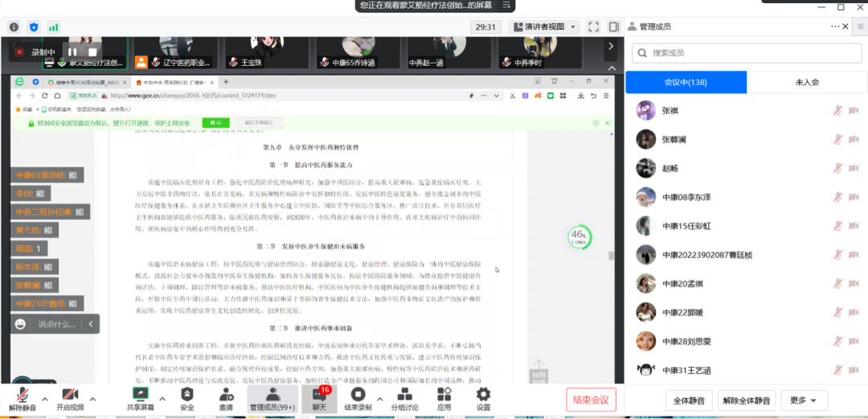868x419 pixels.
Task: Dismiss the 360 browser default prompt
Action: [608, 122]
